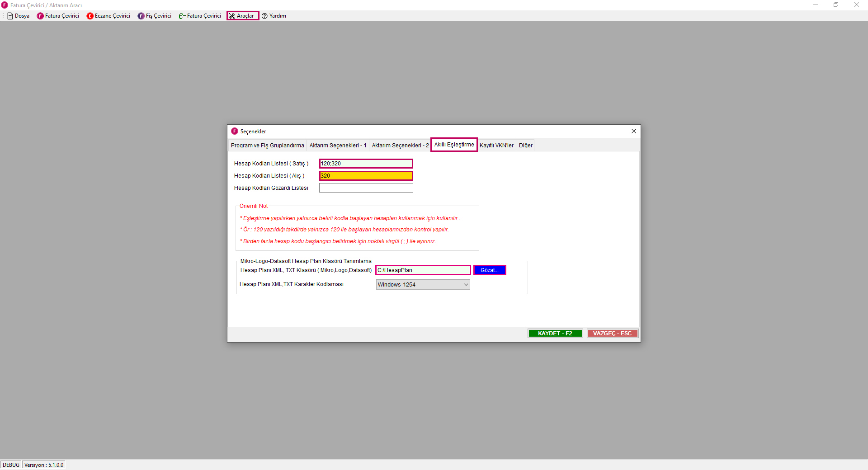Click the e-Fatura Çevirici icon
868x470 pixels.
pos(182,16)
